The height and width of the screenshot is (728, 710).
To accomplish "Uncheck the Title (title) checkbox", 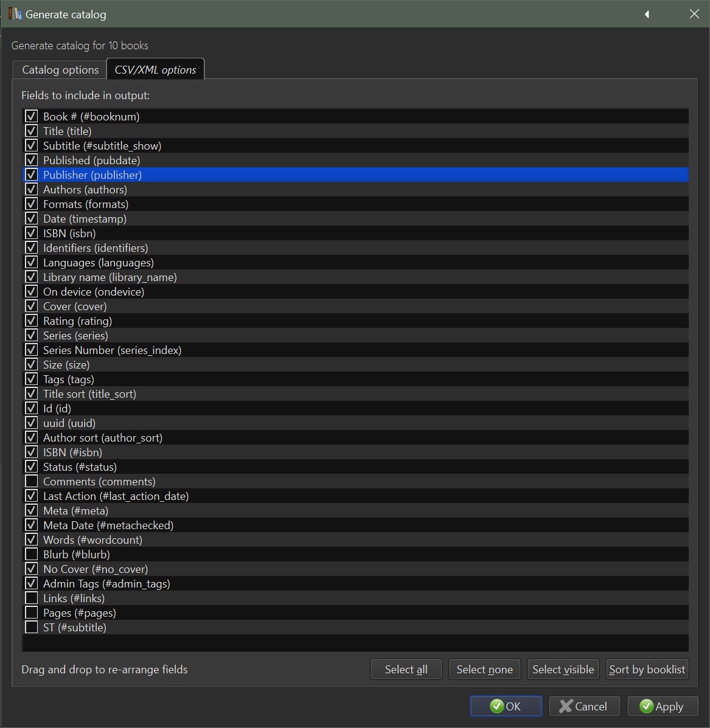I will click(x=31, y=131).
